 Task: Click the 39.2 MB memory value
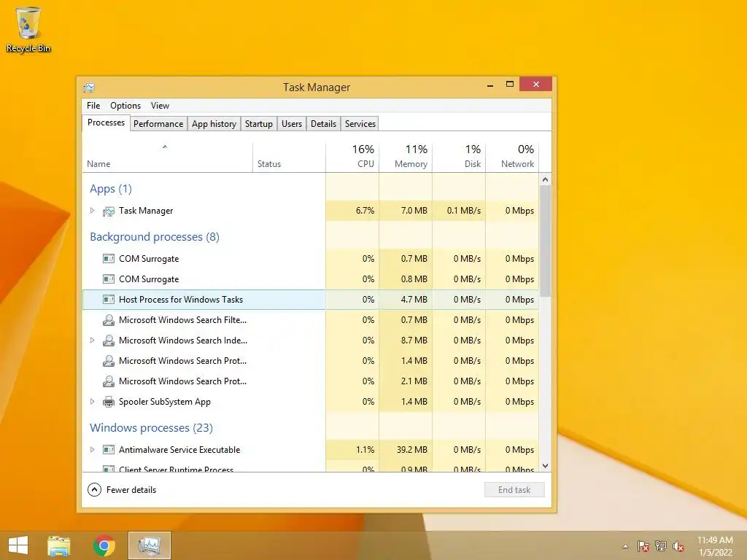pyautogui.click(x=412, y=449)
